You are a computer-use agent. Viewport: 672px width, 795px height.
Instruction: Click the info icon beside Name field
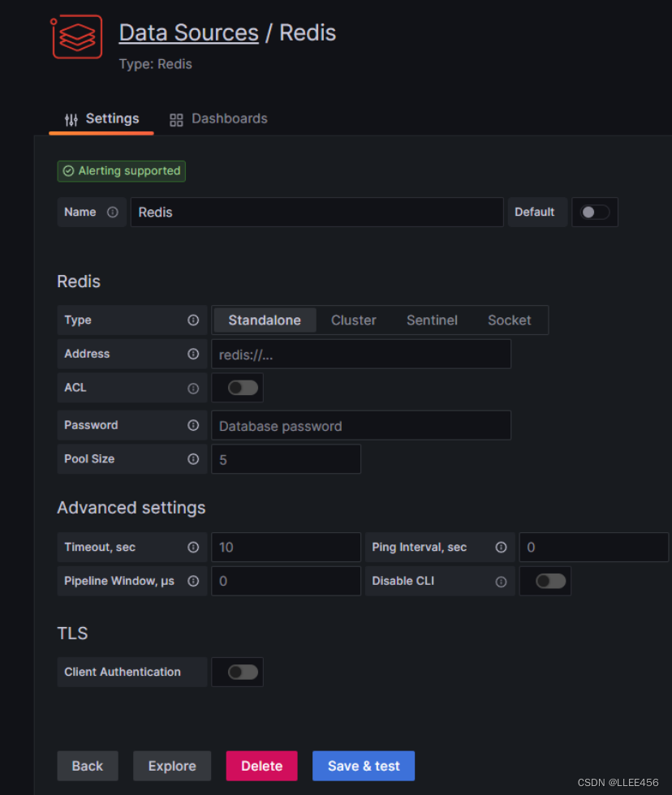point(112,212)
